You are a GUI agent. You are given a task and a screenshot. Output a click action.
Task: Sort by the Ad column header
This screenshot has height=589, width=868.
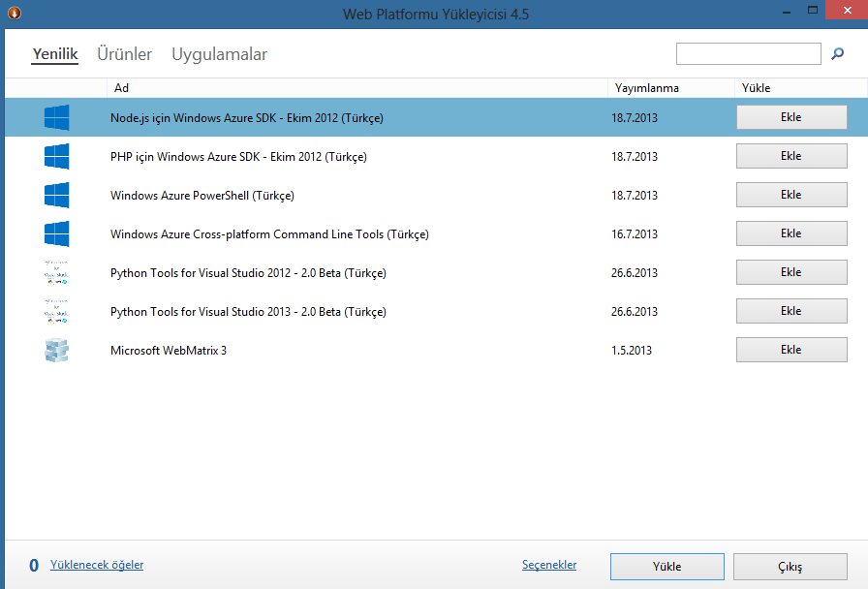tap(357, 88)
